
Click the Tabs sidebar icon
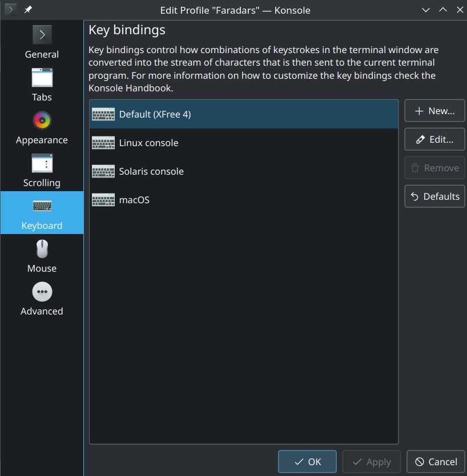point(42,78)
